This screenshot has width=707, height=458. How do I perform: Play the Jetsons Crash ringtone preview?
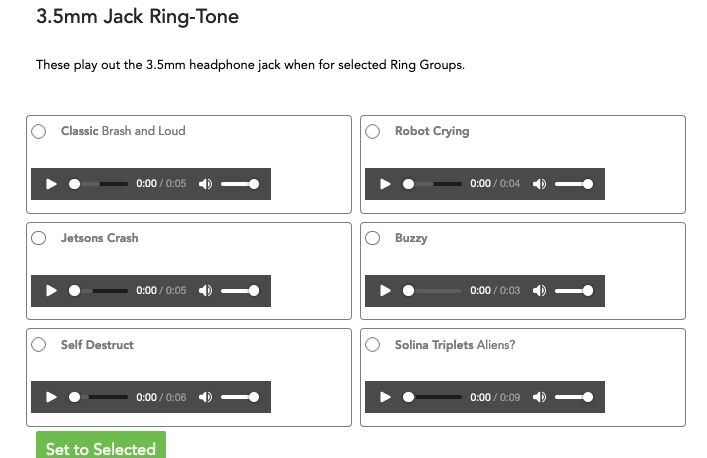point(51,291)
